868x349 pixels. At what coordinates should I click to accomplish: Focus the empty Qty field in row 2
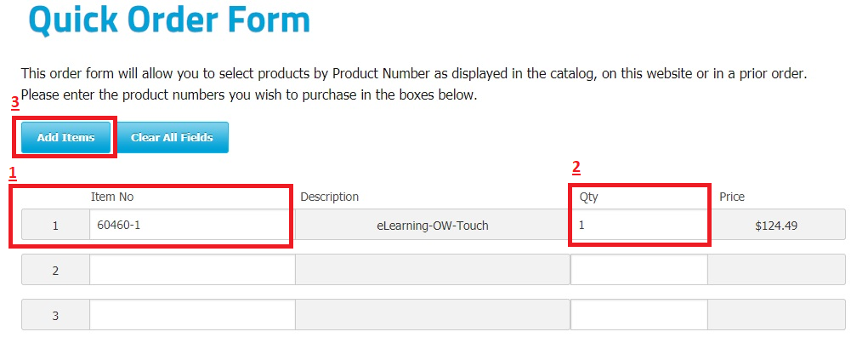(638, 270)
